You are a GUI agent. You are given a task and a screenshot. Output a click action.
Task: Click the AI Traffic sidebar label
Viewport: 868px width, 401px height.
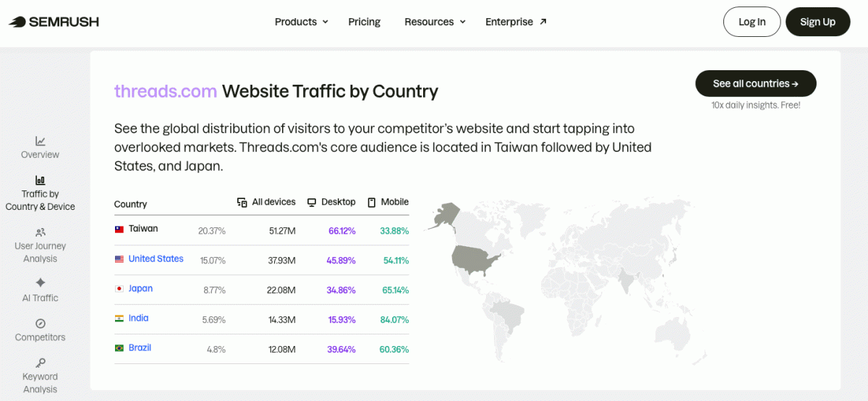[x=41, y=298]
